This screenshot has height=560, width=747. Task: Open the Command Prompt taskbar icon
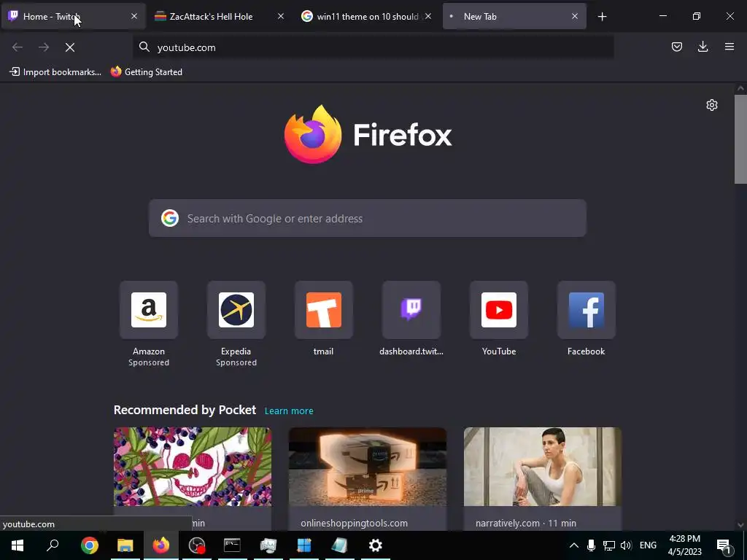pyautogui.click(x=232, y=545)
